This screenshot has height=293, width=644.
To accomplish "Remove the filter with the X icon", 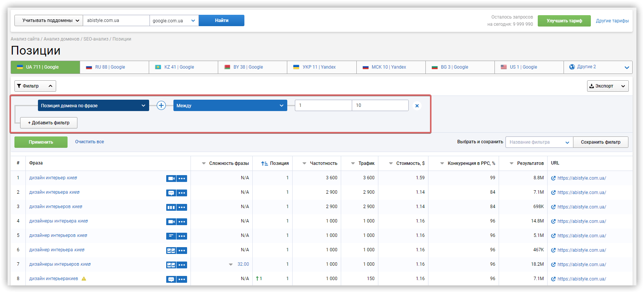I will 417,106.
